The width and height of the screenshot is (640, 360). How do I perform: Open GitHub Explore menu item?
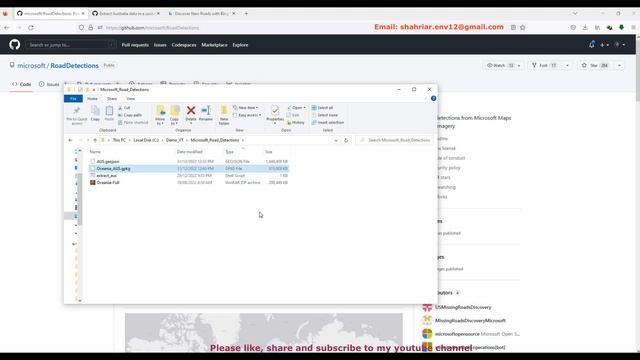[240, 45]
